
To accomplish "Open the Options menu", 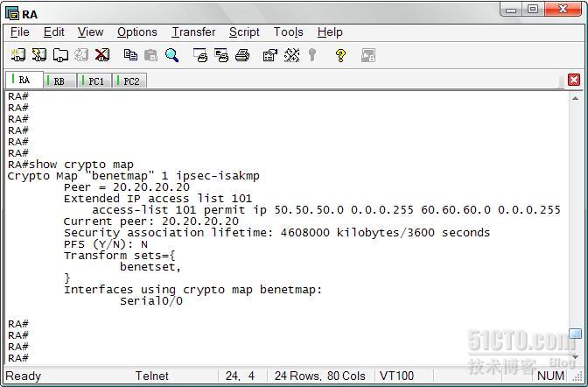I will pyautogui.click(x=137, y=32).
